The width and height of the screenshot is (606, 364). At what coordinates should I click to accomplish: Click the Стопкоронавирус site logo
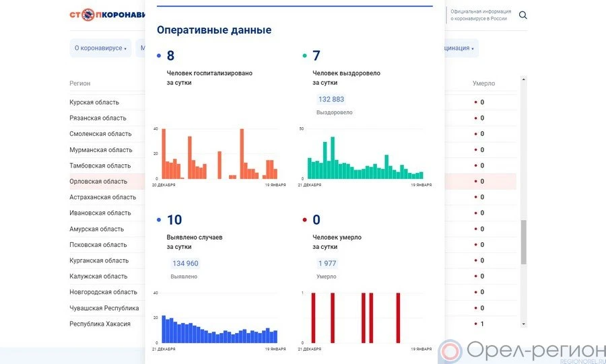coord(108,15)
